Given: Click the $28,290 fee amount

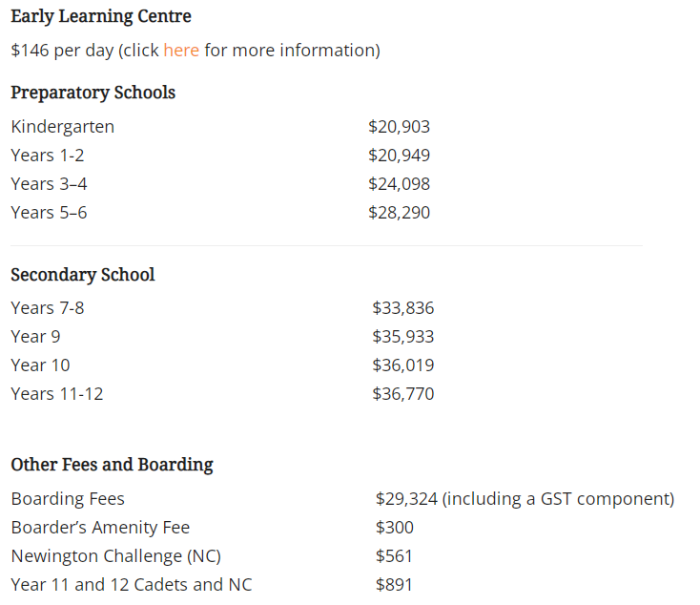Looking at the screenshot, I should [399, 212].
